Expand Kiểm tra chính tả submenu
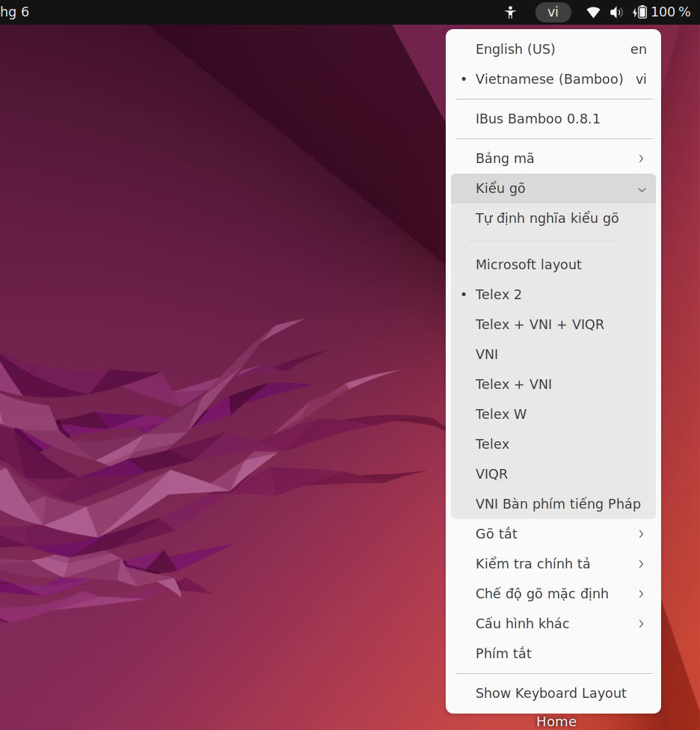Screen dimensions: 700x730 (x=553, y=564)
